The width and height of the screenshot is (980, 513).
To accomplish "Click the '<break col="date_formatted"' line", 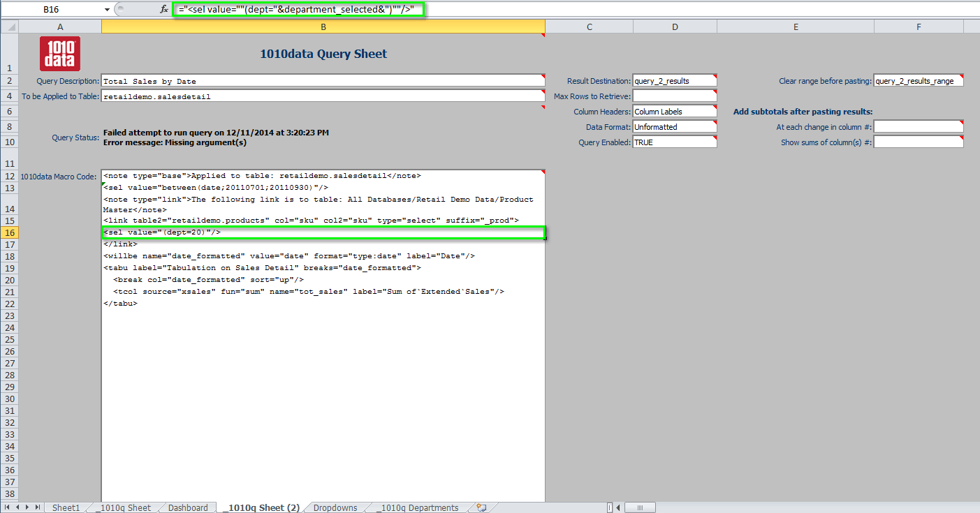I will [x=208, y=280].
